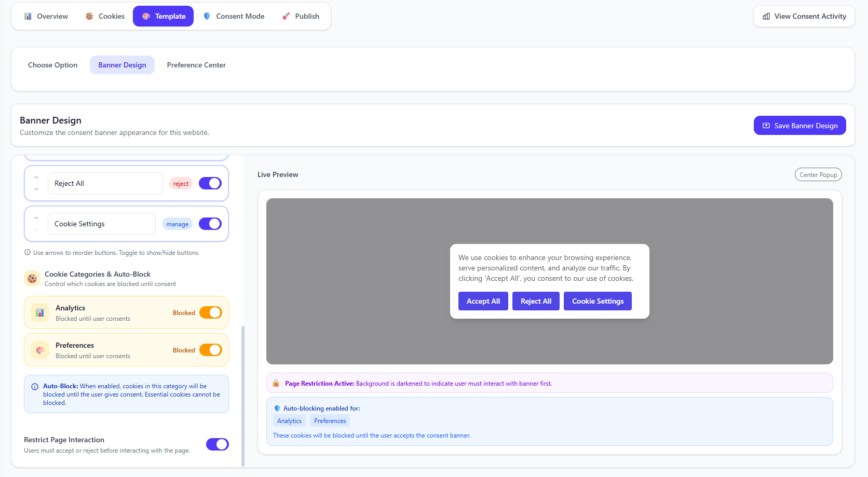Save the banner design
Screen dimensions: 868x477
point(799,126)
